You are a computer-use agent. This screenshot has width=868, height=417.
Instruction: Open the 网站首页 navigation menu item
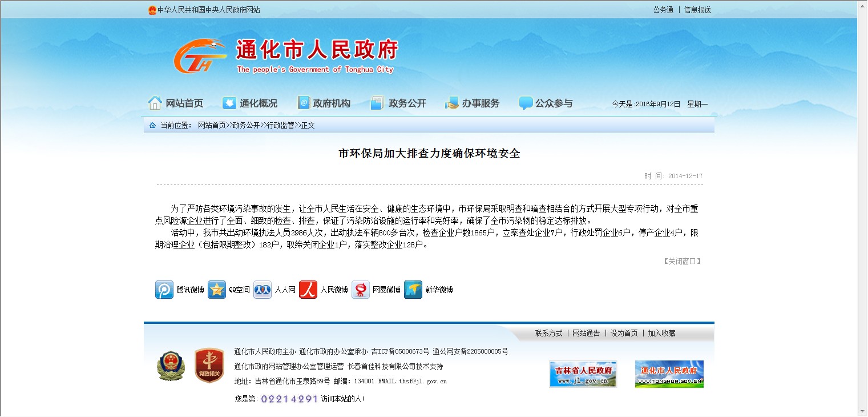(x=176, y=103)
